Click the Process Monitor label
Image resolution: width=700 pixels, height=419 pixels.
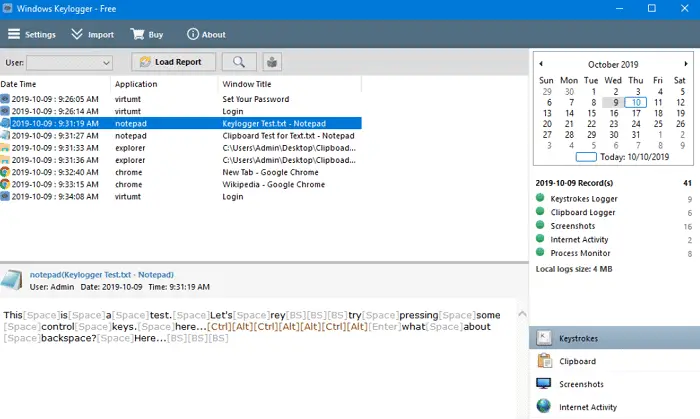(x=580, y=253)
